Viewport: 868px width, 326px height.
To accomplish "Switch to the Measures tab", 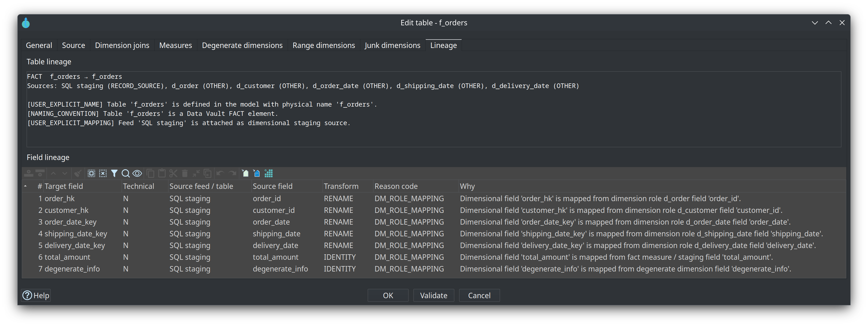I will pyautogui.click(x=176, y=45).
